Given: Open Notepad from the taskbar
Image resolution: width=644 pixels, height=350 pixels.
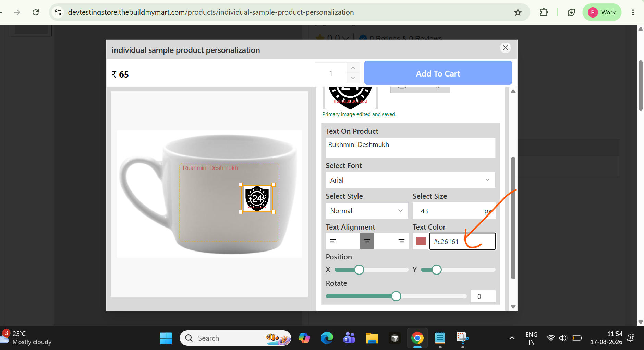Looking at the screenshot, I should tap(440, 338).
